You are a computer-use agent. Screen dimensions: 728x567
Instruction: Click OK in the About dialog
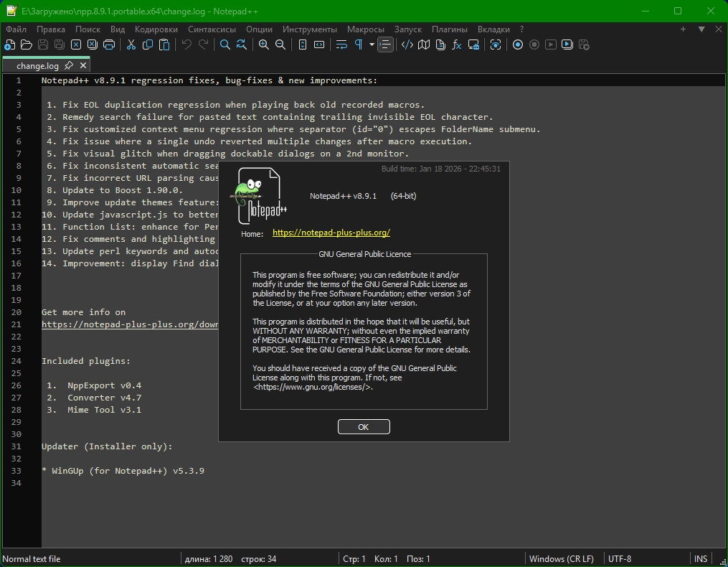coord(364,426)
